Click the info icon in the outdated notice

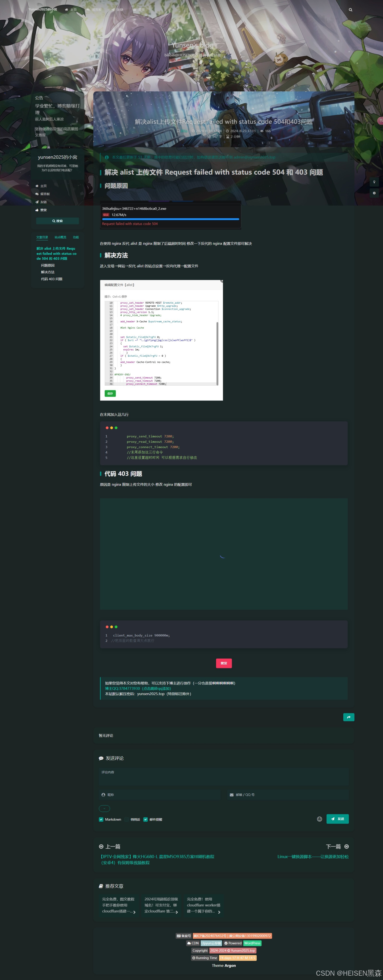tap(107, 157)
